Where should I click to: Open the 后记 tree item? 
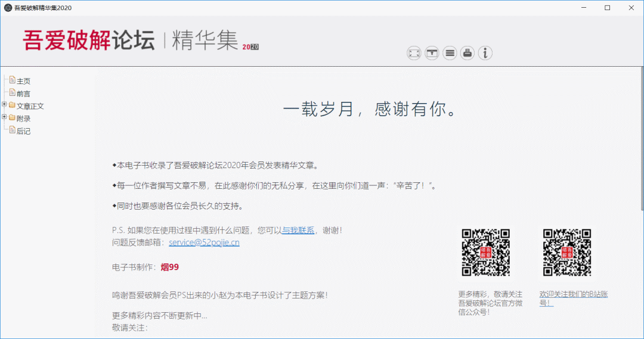point(23,131)
